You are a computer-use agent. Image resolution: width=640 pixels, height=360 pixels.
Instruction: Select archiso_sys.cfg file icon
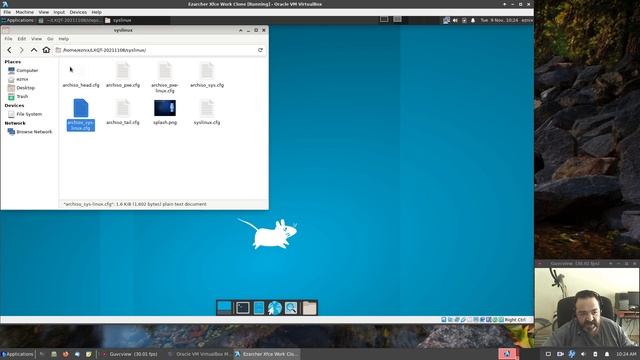tap(207, 71)
